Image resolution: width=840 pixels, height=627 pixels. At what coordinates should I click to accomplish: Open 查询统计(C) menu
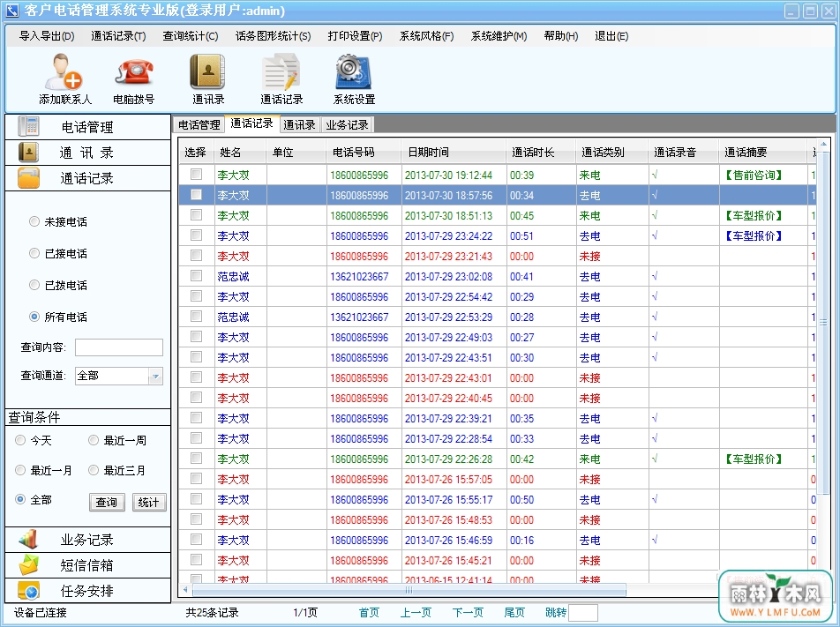(191, 36)
